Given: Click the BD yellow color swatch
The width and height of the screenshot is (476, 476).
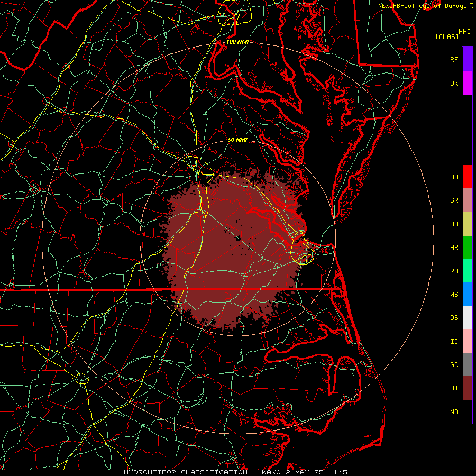Looking at the screenshot, I should tap(467, 224).
